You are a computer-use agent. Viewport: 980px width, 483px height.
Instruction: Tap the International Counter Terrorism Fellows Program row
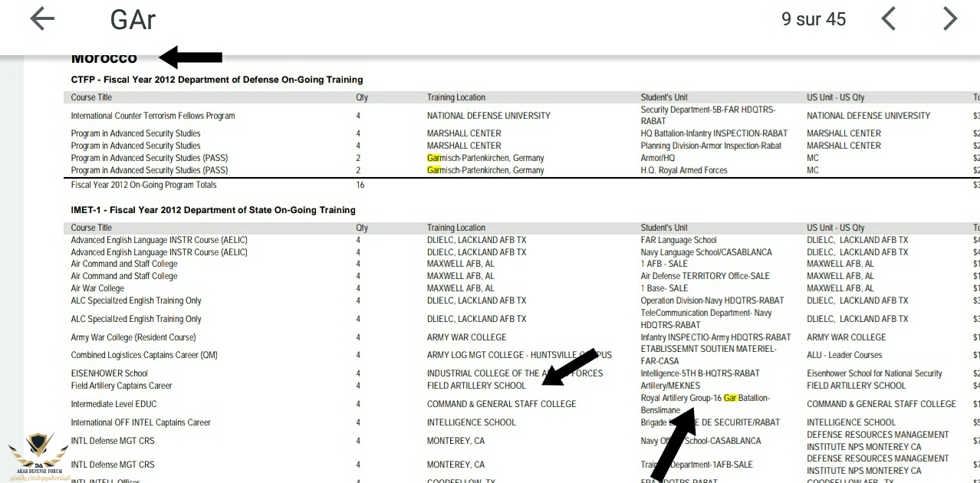pos(153,116)
